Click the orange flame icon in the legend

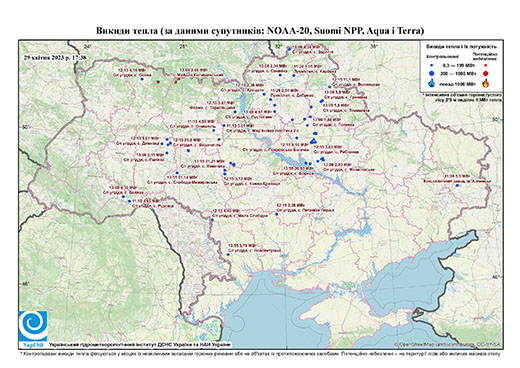click(486, 83)
